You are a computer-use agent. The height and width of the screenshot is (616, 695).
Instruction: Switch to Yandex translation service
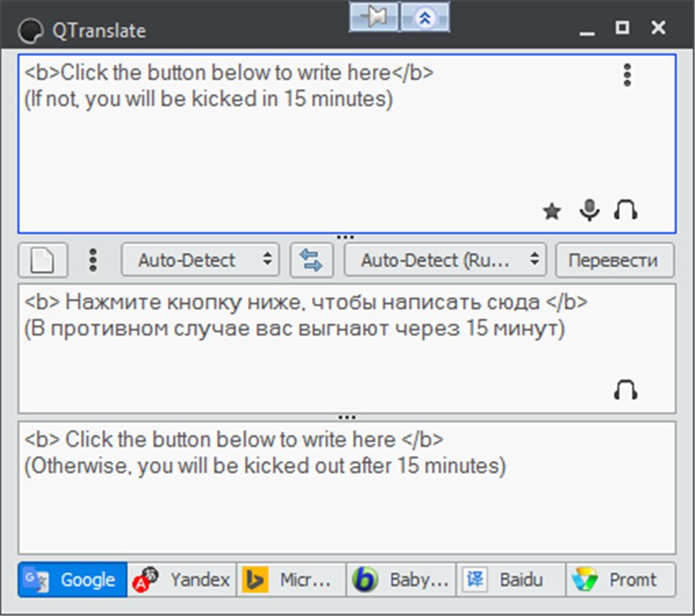tap(182, 580)
